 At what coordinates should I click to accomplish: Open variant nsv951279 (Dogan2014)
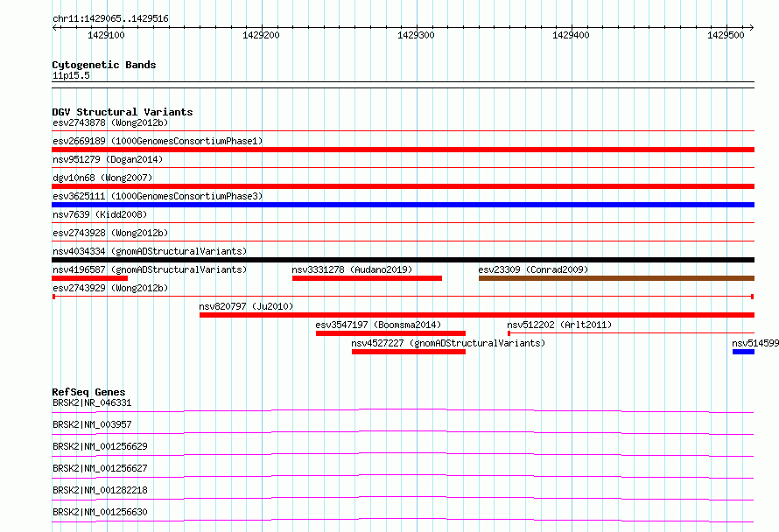108,159
